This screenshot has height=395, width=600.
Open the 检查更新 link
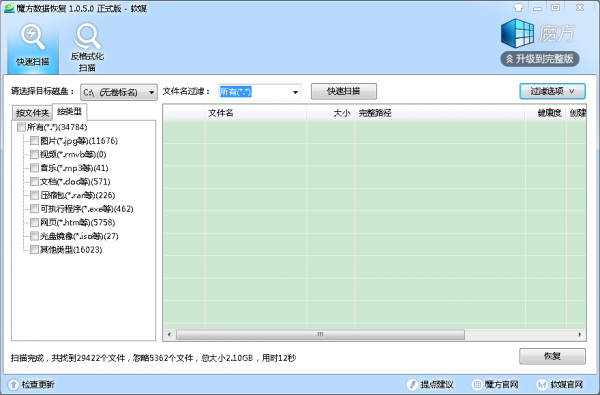pyautogui.click(x=38, y=384)
